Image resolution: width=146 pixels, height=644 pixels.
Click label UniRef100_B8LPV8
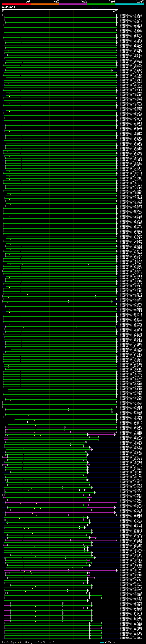tap(131, 570)
